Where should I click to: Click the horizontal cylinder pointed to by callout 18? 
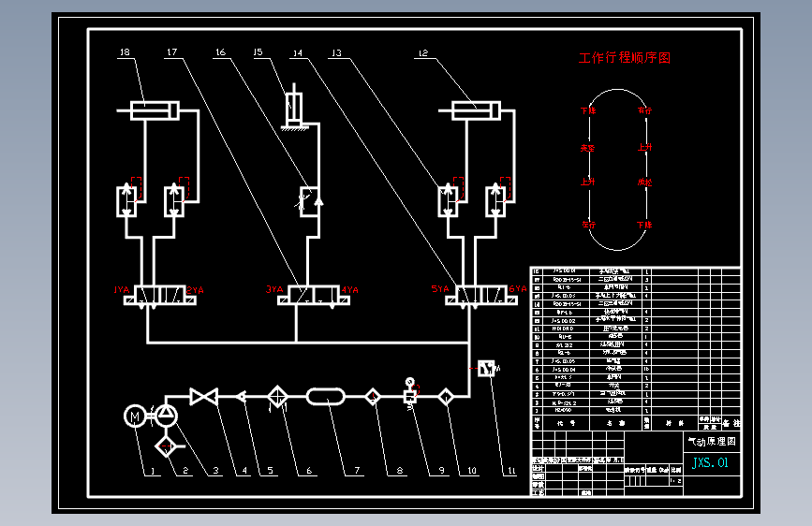tap(155, 110)
